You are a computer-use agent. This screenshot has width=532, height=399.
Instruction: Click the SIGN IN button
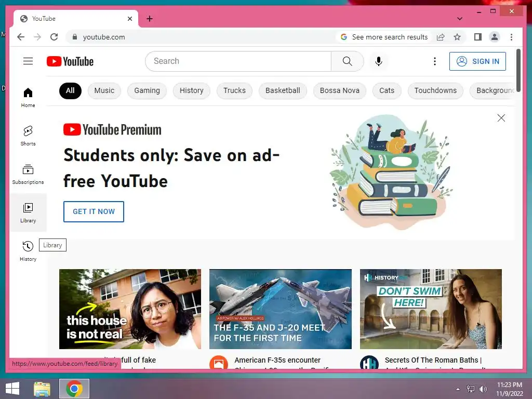477,61
